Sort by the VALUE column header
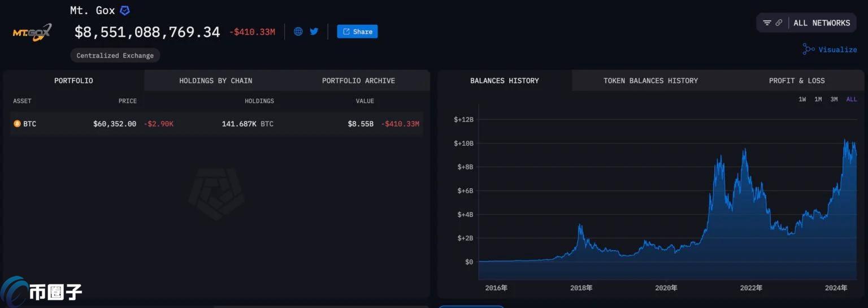 point(364,101)
